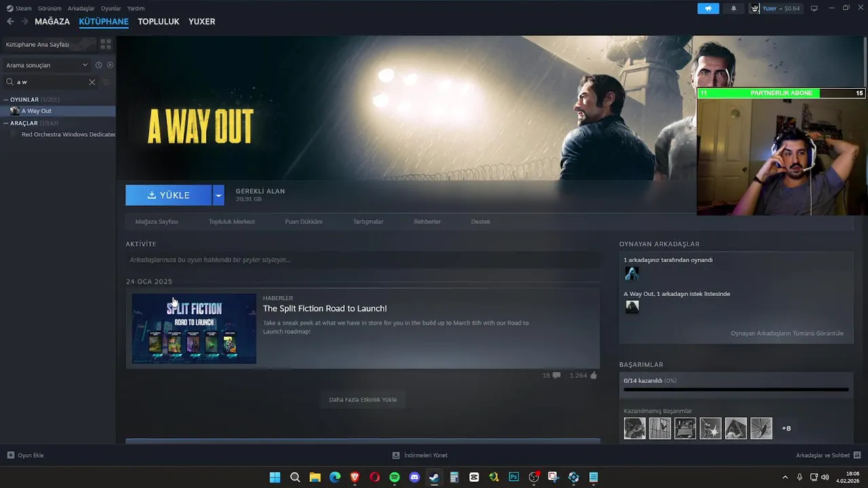Click Daha Fazla Etkinlik Yükle button
Image resolution: width=868 pixels, height=488 pixels.
click(363, 400)
